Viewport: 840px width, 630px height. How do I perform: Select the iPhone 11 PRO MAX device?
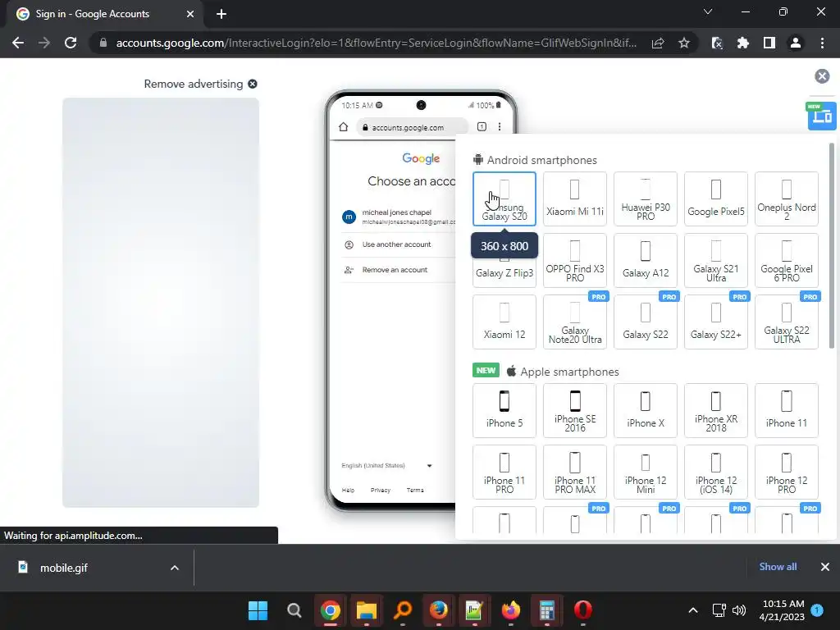point(575,472)
